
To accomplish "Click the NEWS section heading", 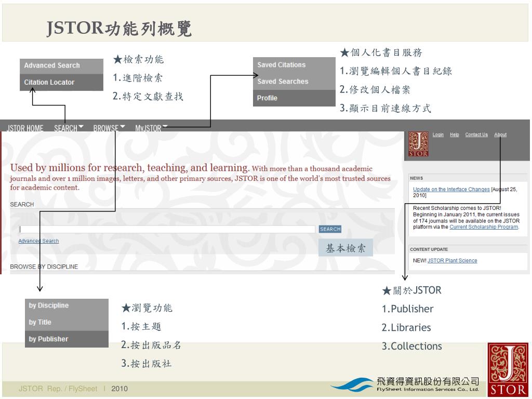I will [416, 178].
